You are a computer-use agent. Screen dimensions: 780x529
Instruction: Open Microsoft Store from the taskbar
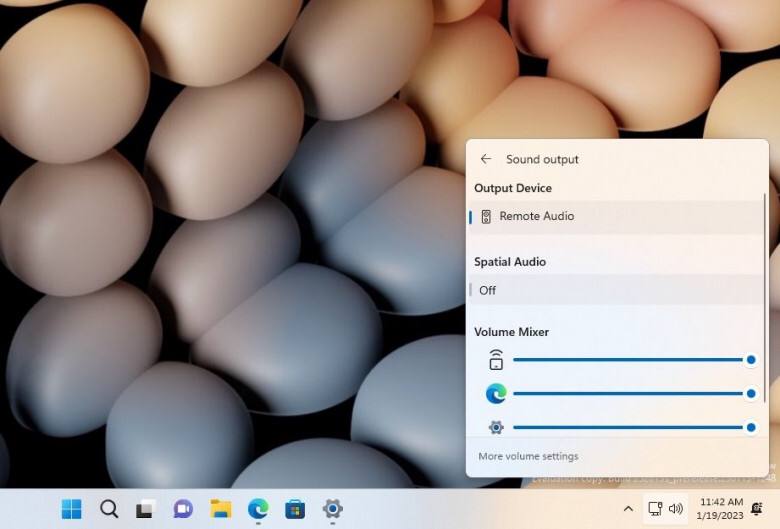pyautogui.click(x=295, y=509)
